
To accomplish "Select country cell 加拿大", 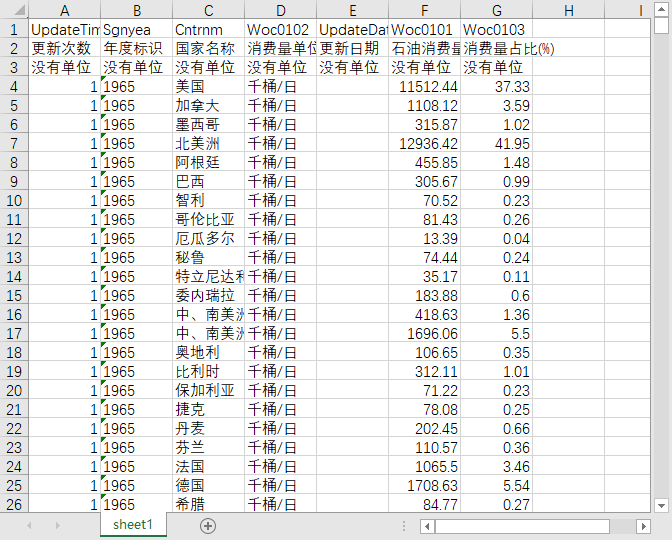I will (x=208, y=105).
